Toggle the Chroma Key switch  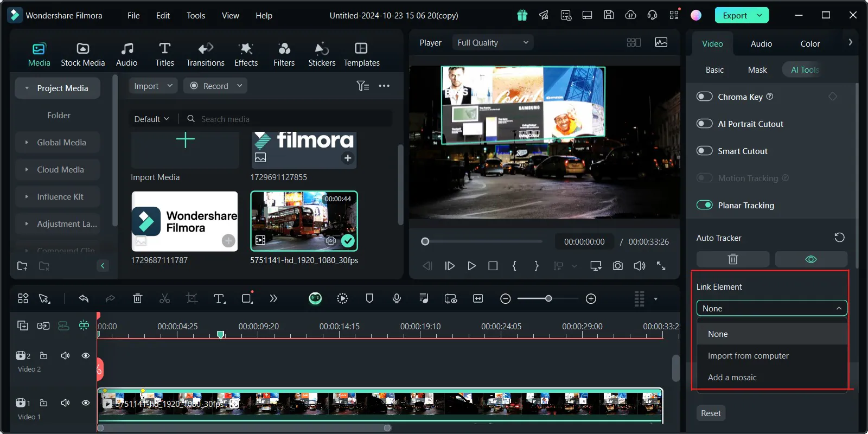coord(704,97)
